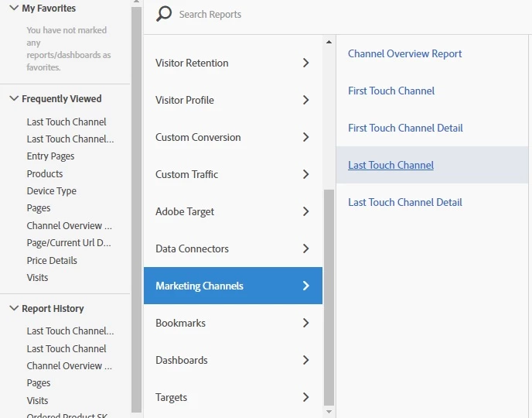The image size is (532, 418).
Task: Collapse the My Favorites section
Action: [14, 9]
